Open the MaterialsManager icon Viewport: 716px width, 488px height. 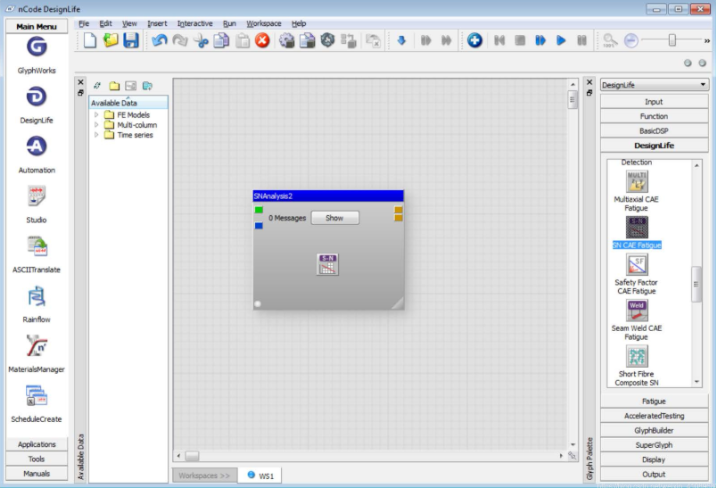point(37,346)
